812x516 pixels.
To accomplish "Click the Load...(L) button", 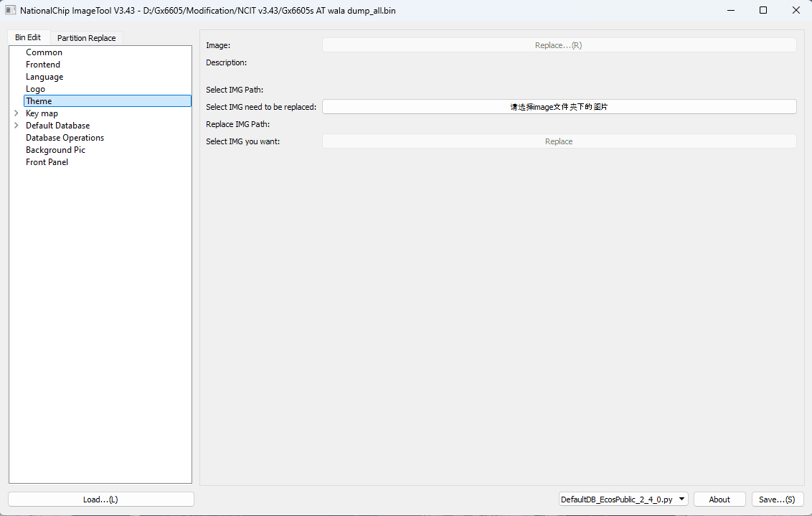I will tap(100, 499).
